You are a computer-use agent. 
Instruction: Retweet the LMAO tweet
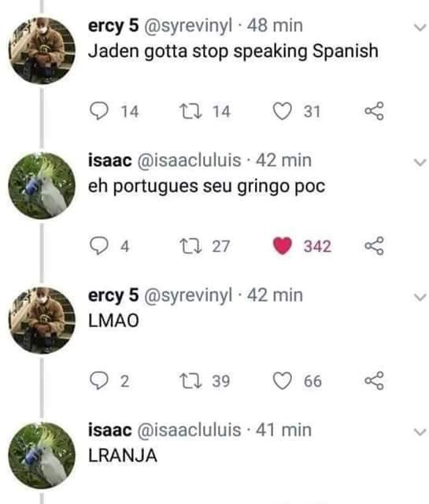click(x=191, y=380)
